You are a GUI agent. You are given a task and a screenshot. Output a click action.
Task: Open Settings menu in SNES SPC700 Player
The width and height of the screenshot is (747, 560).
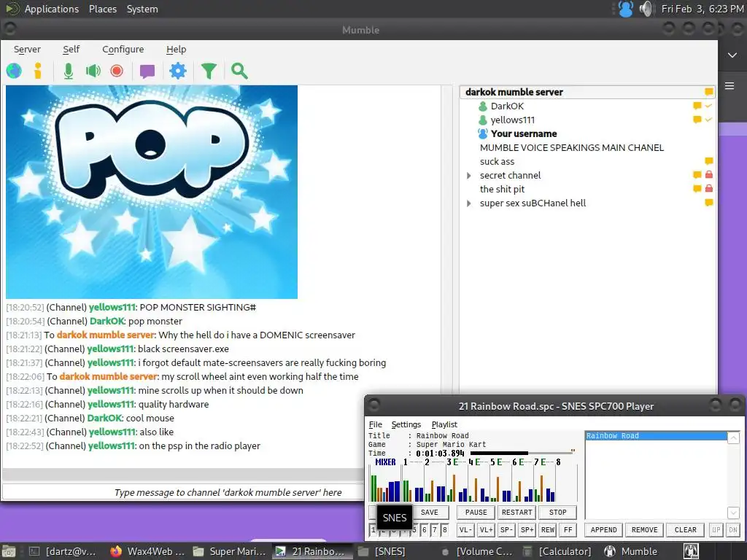(406, 424)
